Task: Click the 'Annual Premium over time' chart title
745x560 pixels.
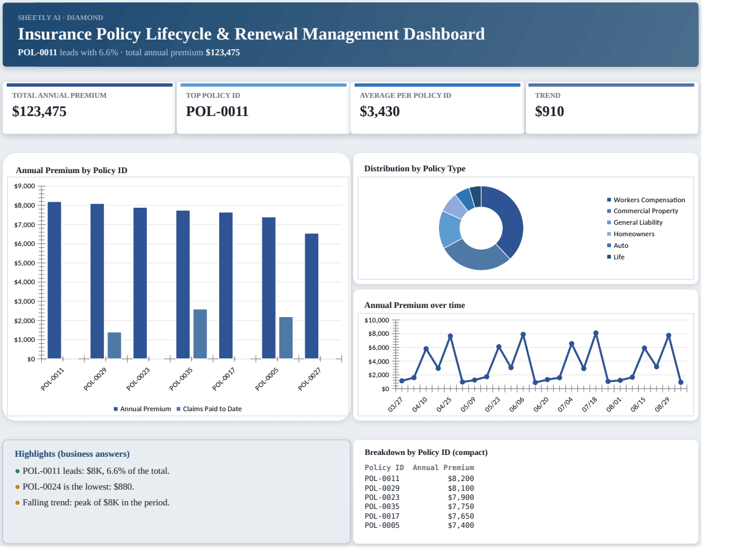Action: tap(415, 305)
